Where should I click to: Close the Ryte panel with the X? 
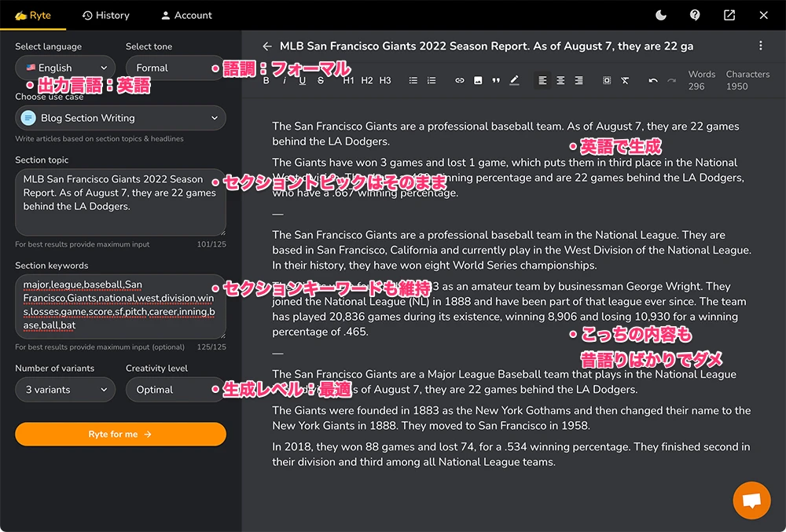click(763, 15)
